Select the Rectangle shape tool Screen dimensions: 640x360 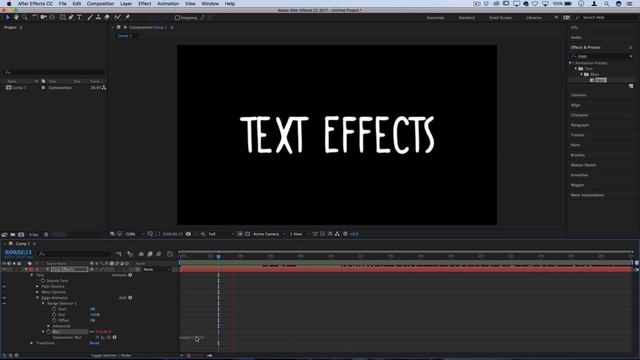coord(62,18)
